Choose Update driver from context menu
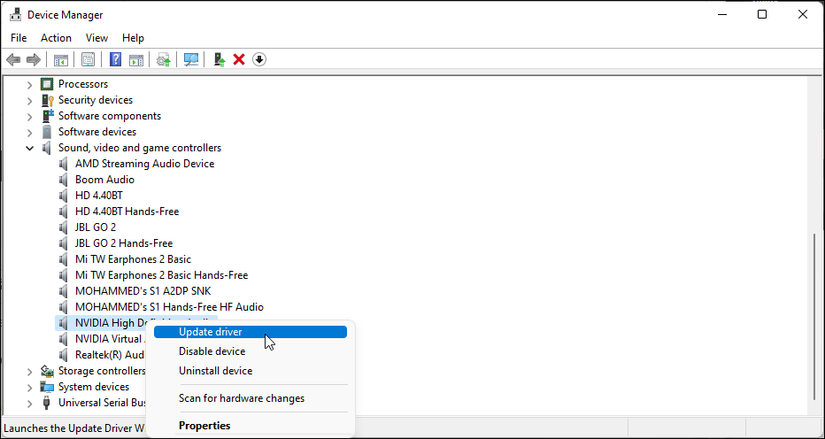The height and width of the screenshot is (439, 825). [x=250, y=332]
